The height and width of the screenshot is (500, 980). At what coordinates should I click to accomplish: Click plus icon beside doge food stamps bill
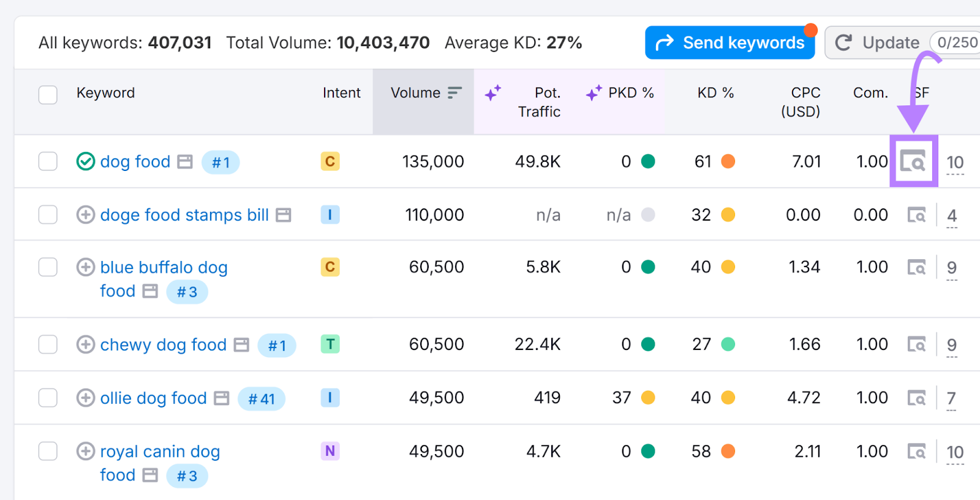pyautogui.click(x=85, y=214)
